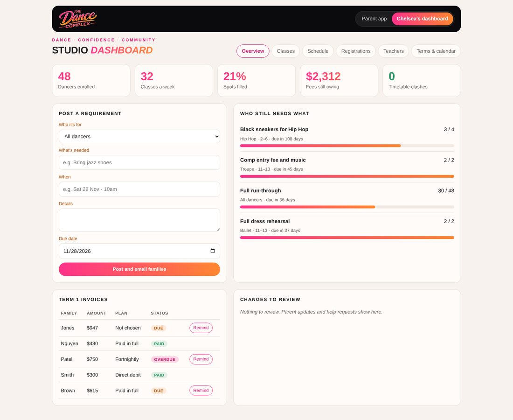Select 'Full dress rehearsal' requirement title
Screen dimensions: 513x420
(x=265, y=221)
